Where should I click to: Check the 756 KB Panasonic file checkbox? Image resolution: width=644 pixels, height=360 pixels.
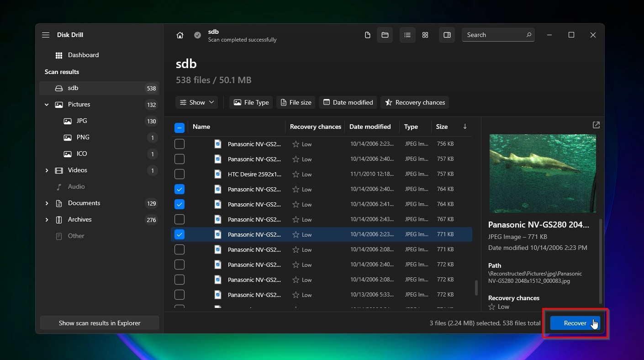(179, 144)
